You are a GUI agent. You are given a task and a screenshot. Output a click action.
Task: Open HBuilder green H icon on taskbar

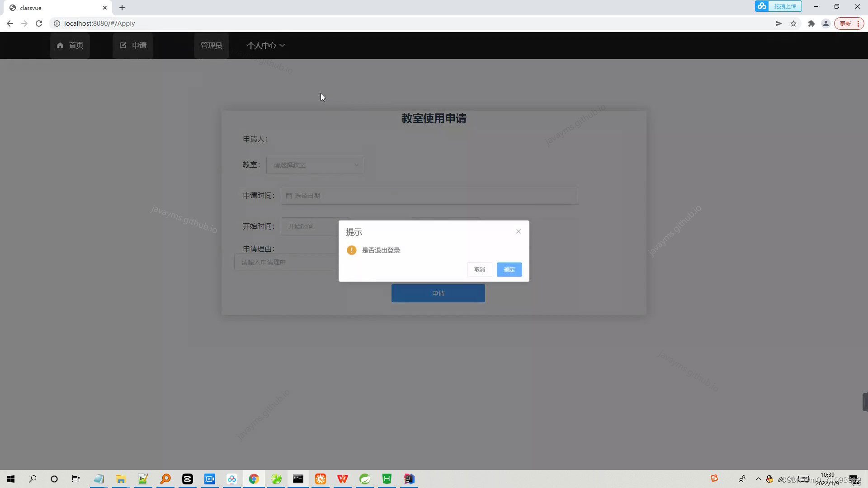point(387,479)
